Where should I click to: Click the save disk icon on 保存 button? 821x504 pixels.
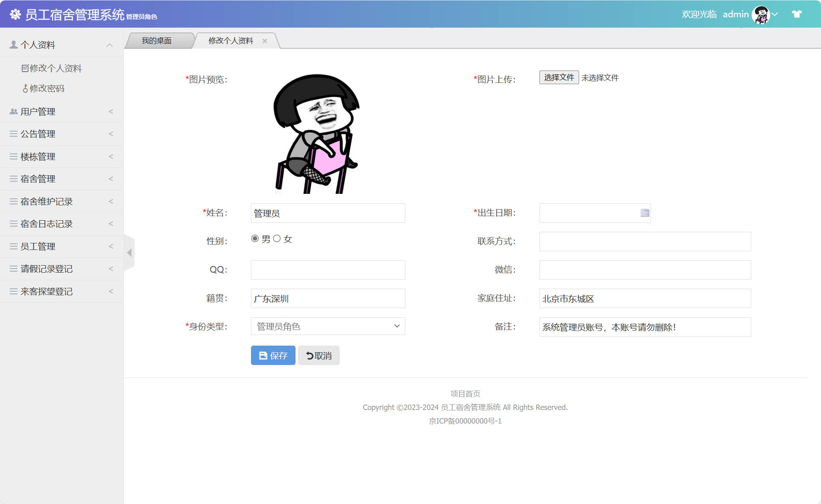263,355
